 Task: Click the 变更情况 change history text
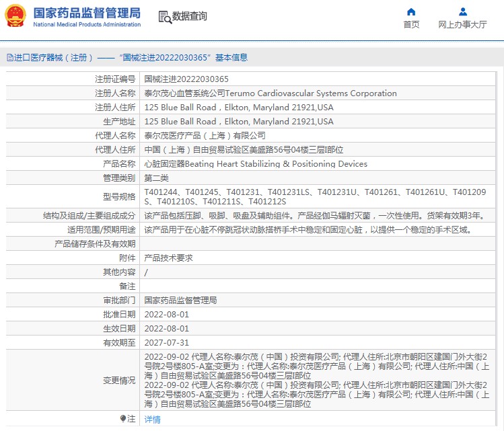pyautogui.click(x=317, y=381)
